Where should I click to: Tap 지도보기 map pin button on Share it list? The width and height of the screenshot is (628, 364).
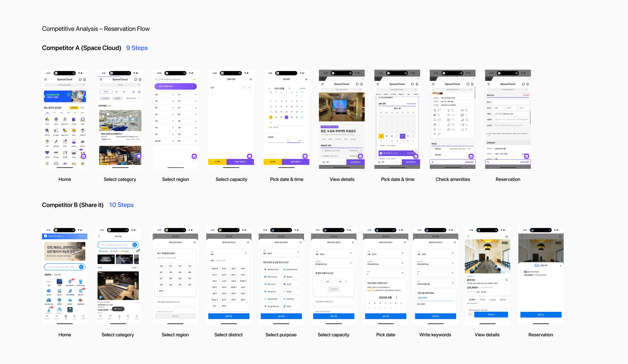tap(118, 309)
